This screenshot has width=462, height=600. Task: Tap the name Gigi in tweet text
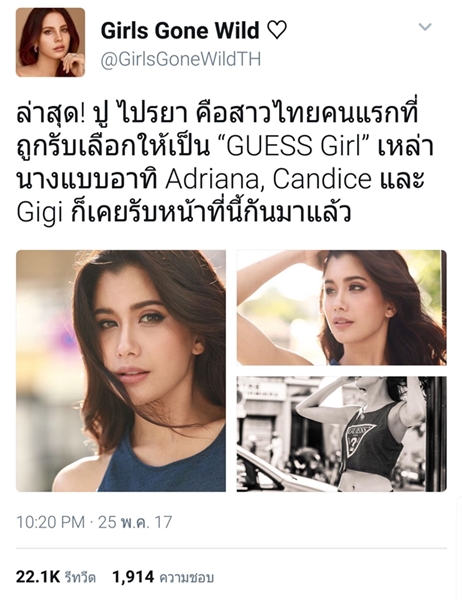(39, 212)
